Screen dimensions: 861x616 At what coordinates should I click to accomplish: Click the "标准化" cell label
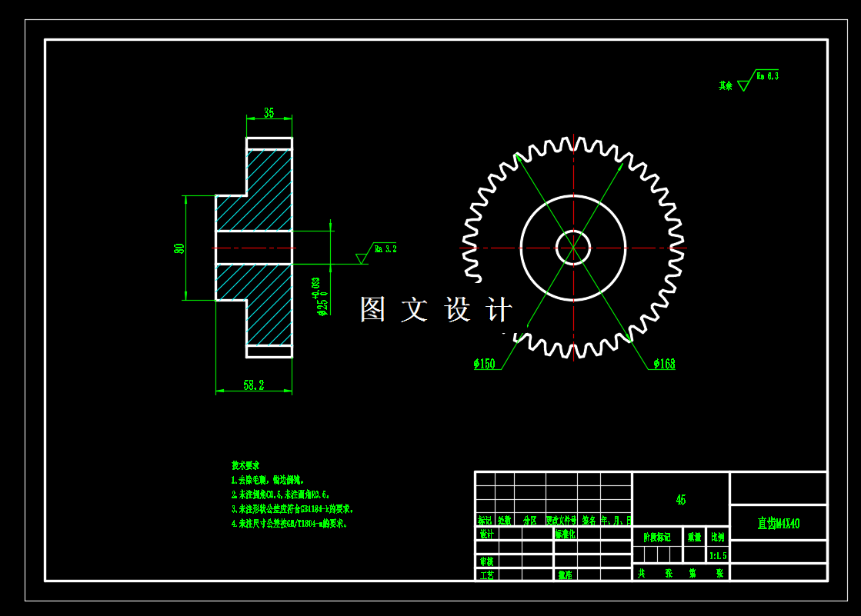point(565,534)
